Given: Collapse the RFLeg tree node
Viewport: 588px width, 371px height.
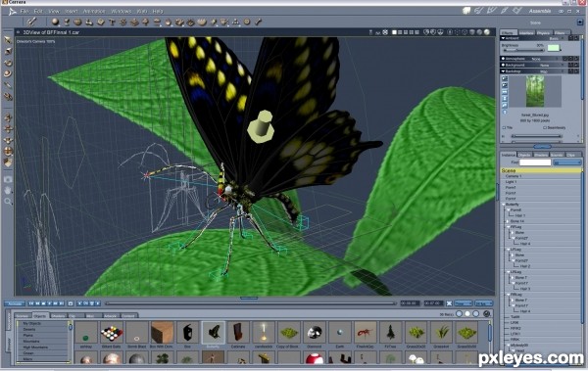Looking at the screenshot, I should click(x=509, y=227).
